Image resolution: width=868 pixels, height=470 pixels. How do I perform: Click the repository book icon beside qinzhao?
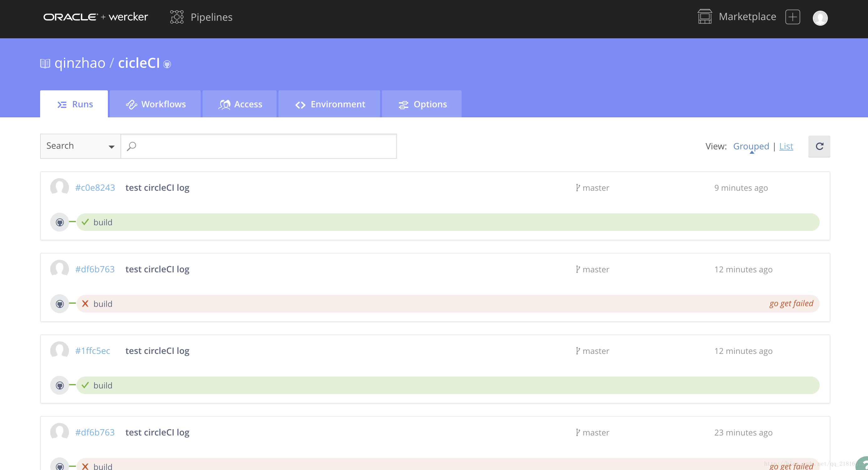coord(45,63)
